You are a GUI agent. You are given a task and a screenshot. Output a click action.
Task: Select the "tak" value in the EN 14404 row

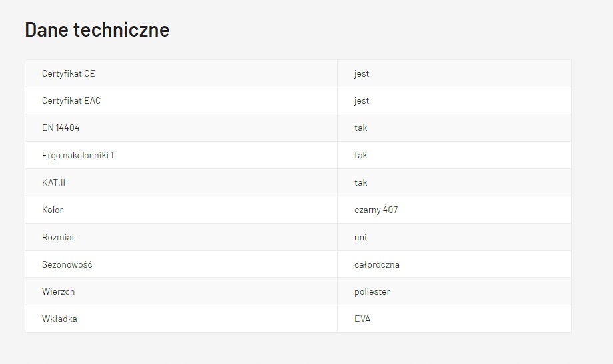pos(361,128)
